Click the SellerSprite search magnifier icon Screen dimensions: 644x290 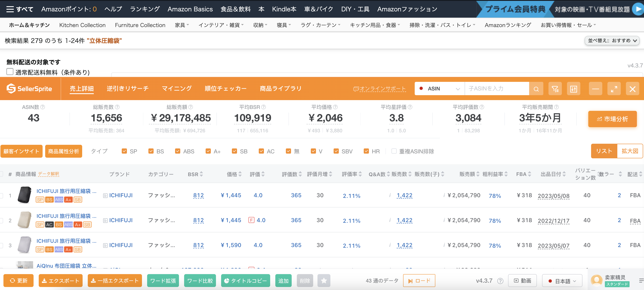coord(536,89)
